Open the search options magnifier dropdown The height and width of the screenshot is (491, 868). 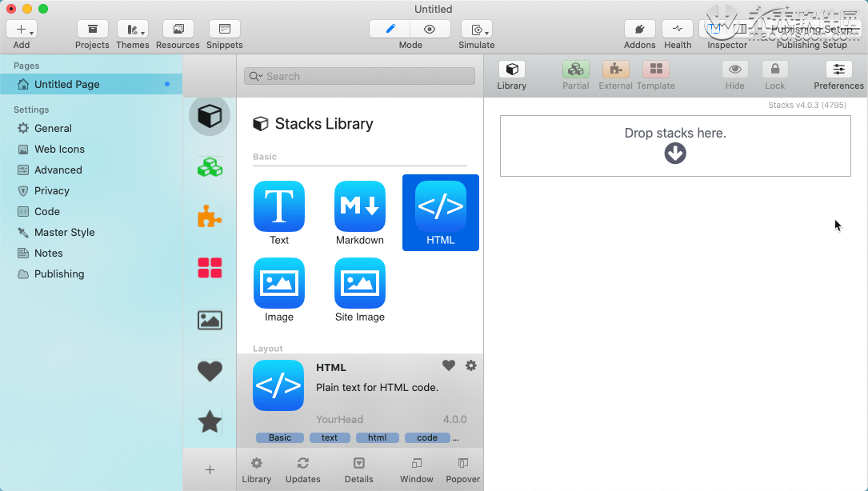(x=256, y=77)
